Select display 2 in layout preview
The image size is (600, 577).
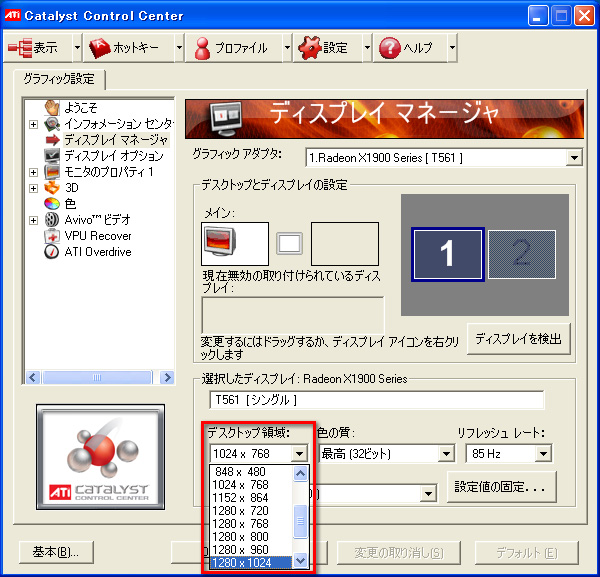pyautogui.click(x=522, y=254)
